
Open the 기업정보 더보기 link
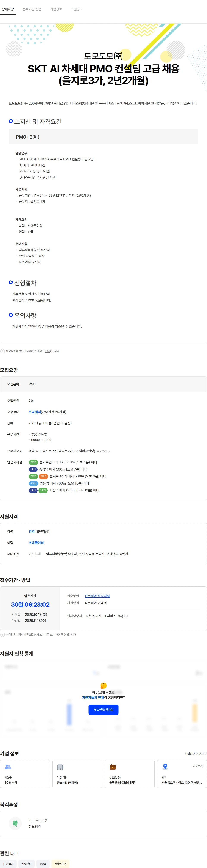195,754
